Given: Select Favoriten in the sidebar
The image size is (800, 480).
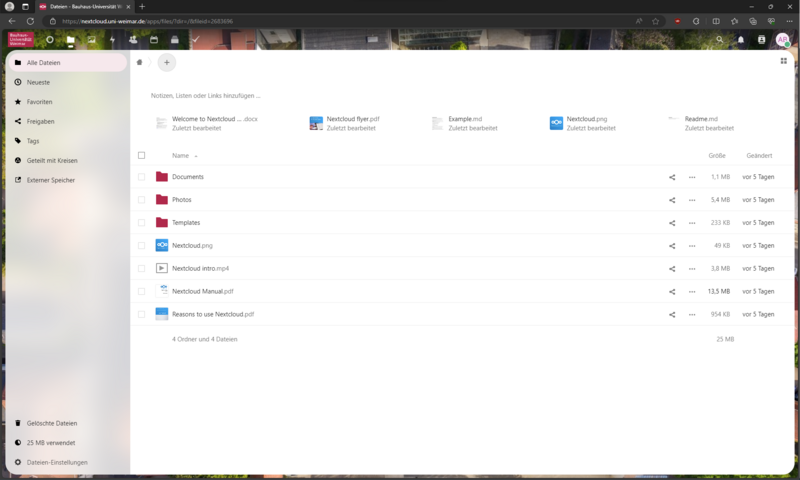Looking at the screenshot, I should point(67,102).
